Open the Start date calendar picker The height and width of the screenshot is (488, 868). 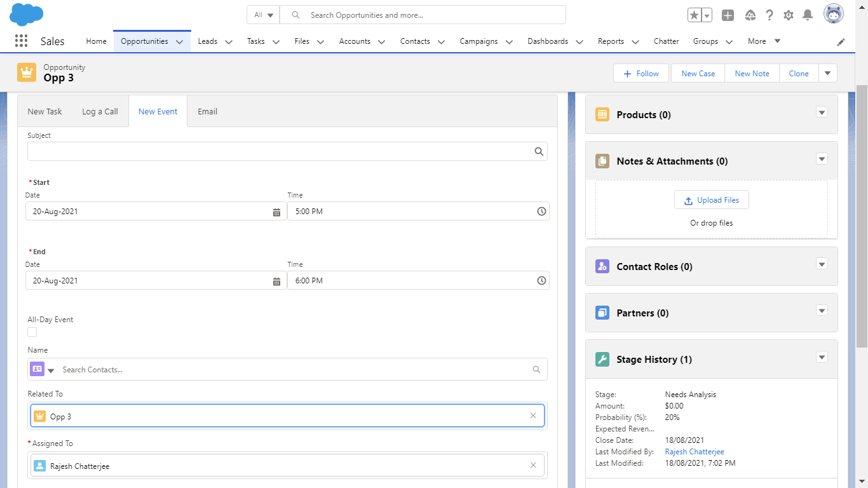tap(276, 212)
